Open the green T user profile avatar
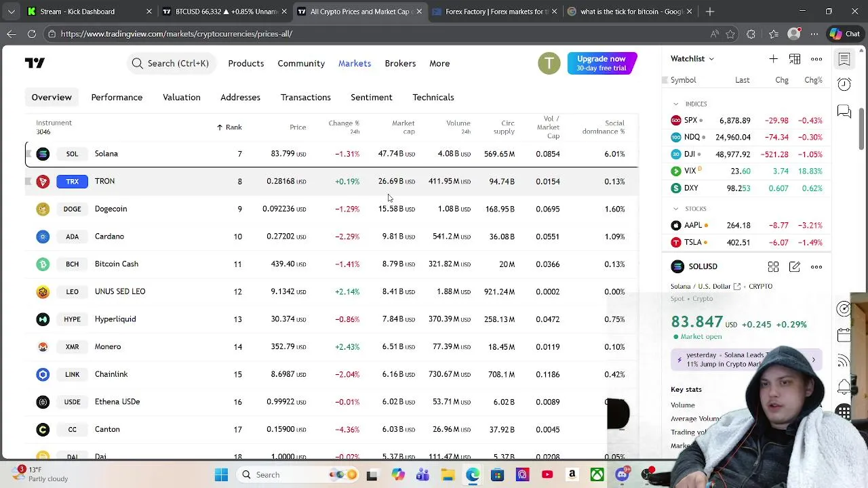 click(549, 63)
